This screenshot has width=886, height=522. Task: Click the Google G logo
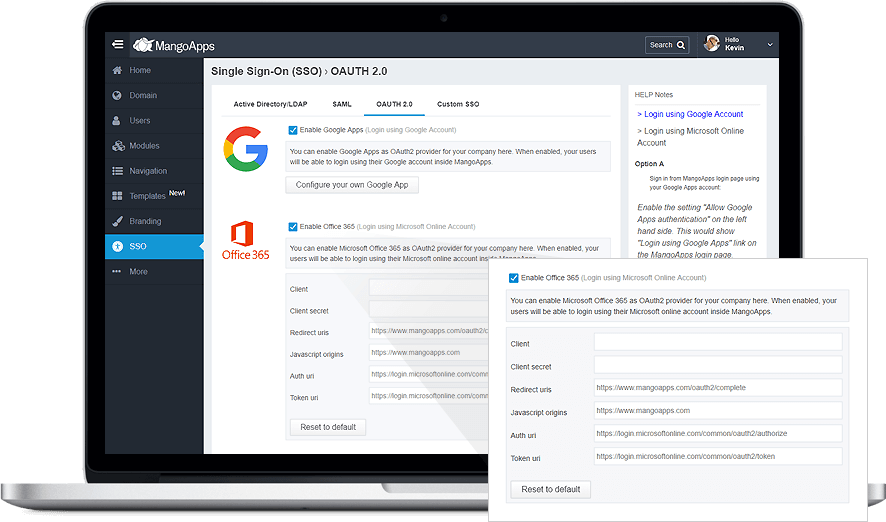pyautogui.click(x=245, y=149)
